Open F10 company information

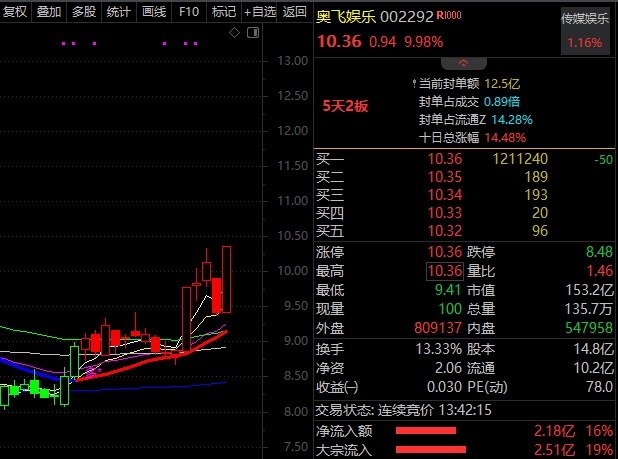(x=189, y=12)
